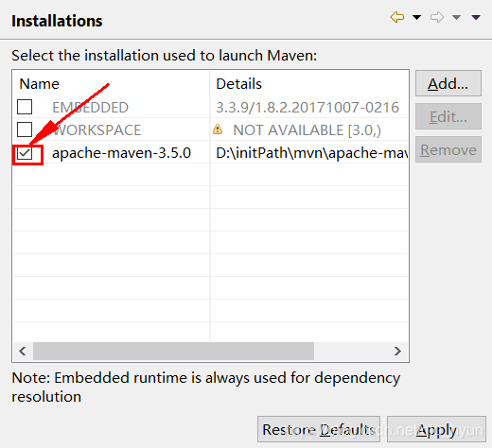Check the EMBEDDED installation checkbox
Image resolution: width=492 pixels, height=448 pixels.
coord(25,107)
